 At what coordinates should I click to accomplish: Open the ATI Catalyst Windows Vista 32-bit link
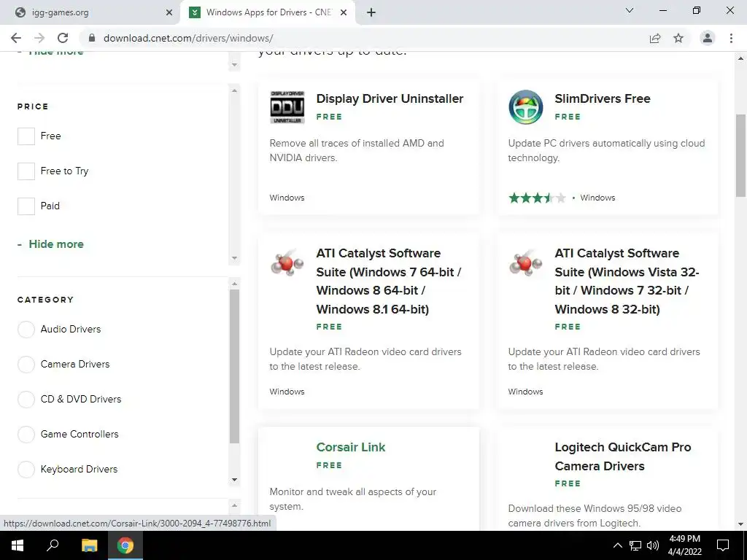click(627, 281)
